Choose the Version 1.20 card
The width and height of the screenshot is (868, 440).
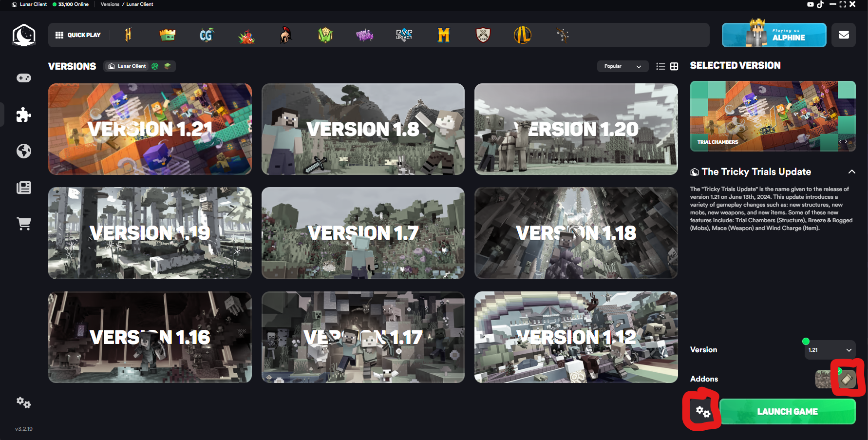pyautogui.click(x=576, y=129)
